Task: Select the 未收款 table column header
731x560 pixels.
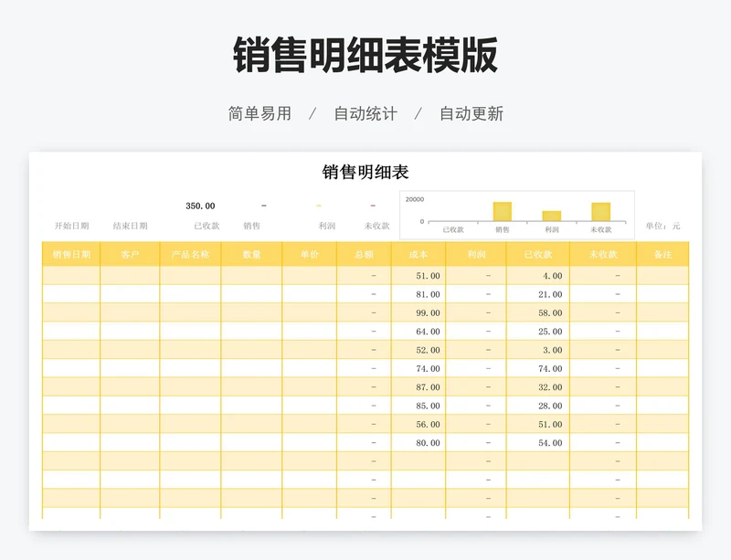Action: (x=603, y=254)
